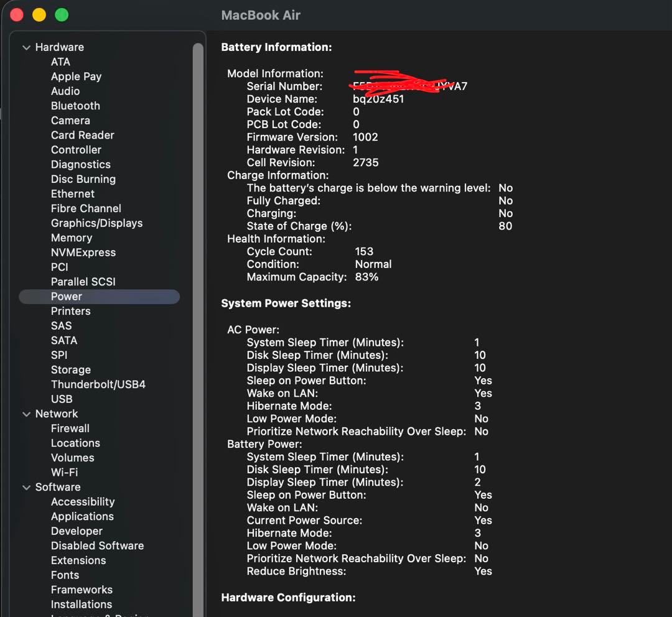Collapse the Software section chevron
Image resolution: width=672 pixels, height=617 pixels.
click(x=26, y=488)
